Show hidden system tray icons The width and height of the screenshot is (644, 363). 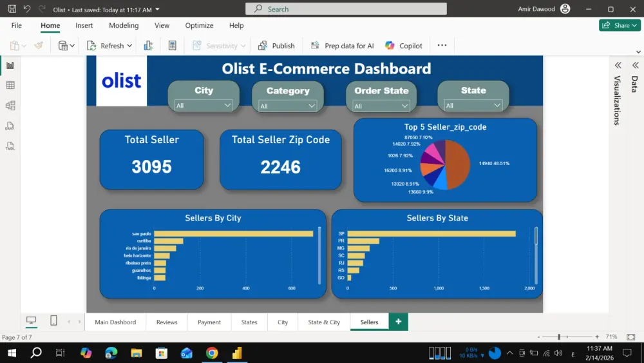pyautogui.click(x=509, y=353)
